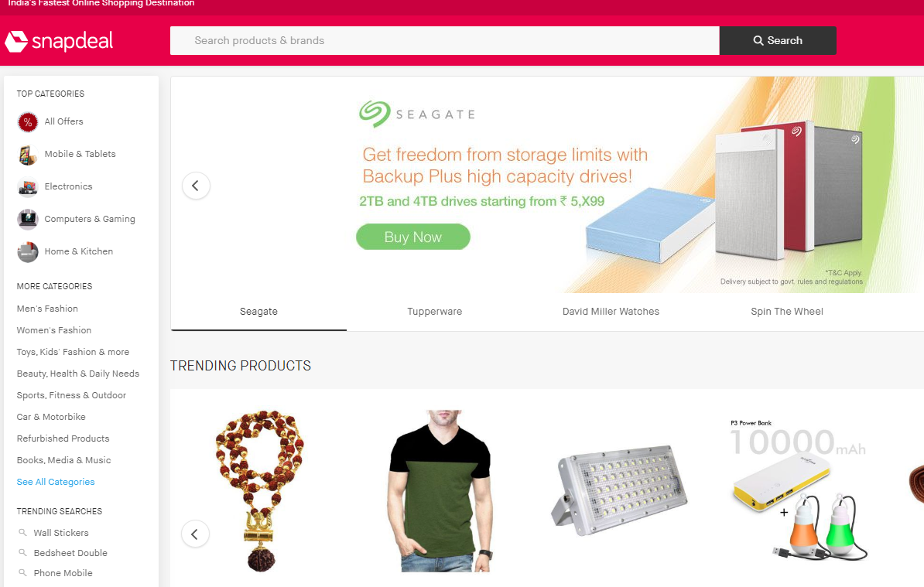The height and width of the screenshot is (587, 924).
Task: Click magnifier icon beside Wall Stickers
Action: [22, 532]
